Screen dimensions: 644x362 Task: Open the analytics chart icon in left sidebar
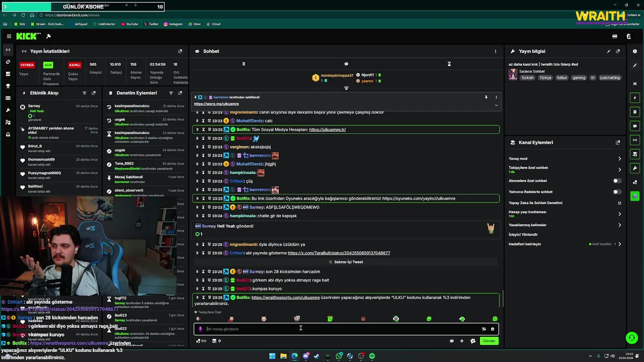point(8,74)
